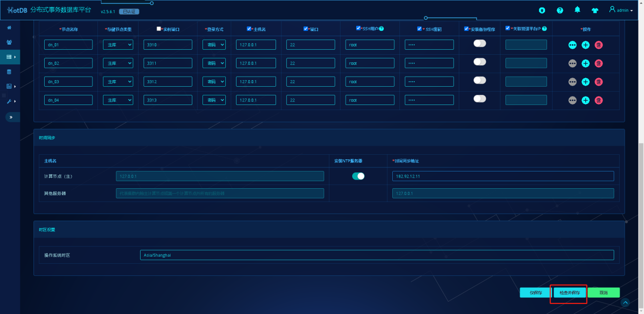Delete the dn_04 node row
Screen dimensions: 644x314
(599, 100)
